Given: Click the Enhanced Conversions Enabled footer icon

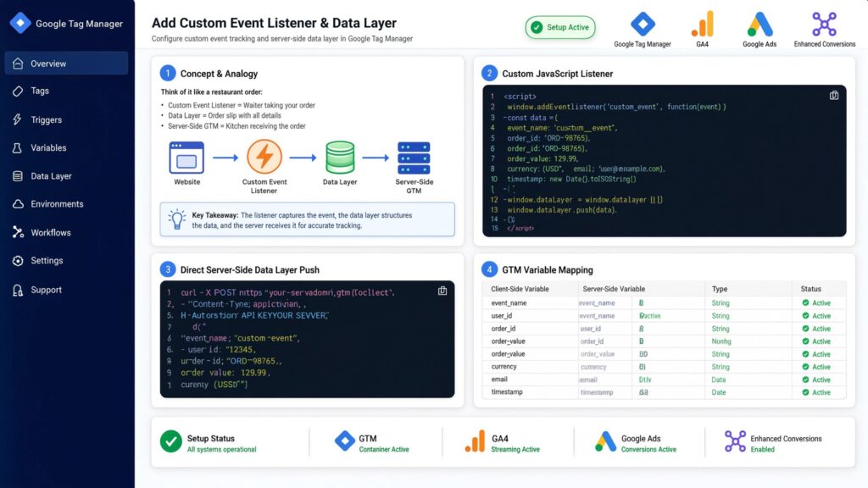Looking at the screenshot, I should [735, 441].
